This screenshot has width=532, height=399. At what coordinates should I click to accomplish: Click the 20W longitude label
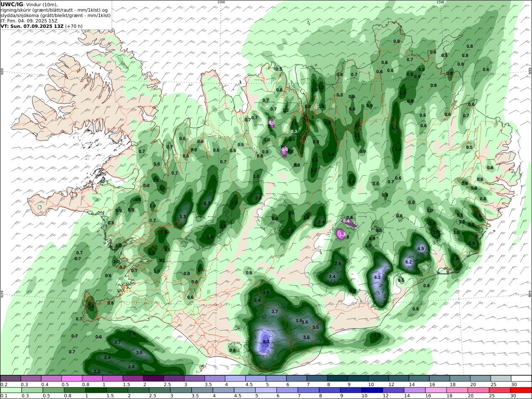[221, 2]
